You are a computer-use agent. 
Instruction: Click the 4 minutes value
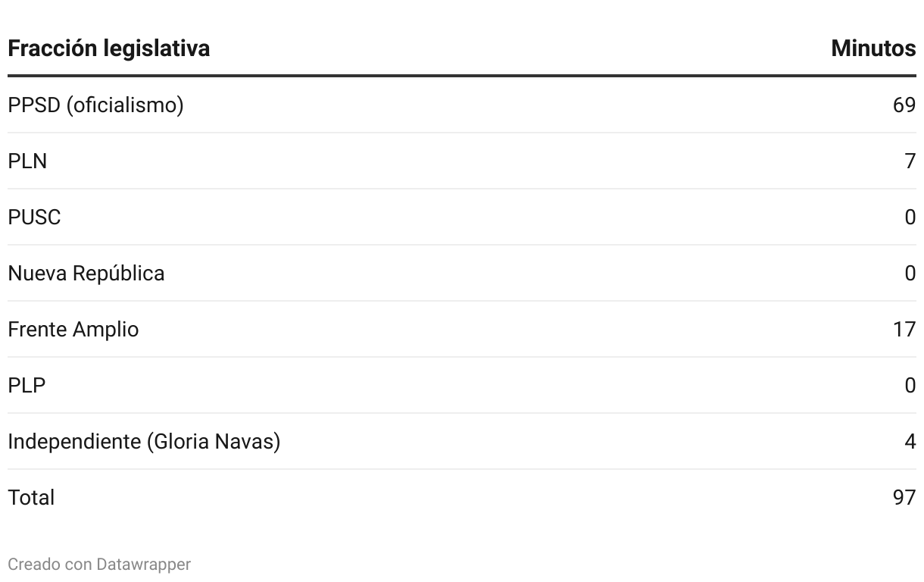[x=910, y=441]
